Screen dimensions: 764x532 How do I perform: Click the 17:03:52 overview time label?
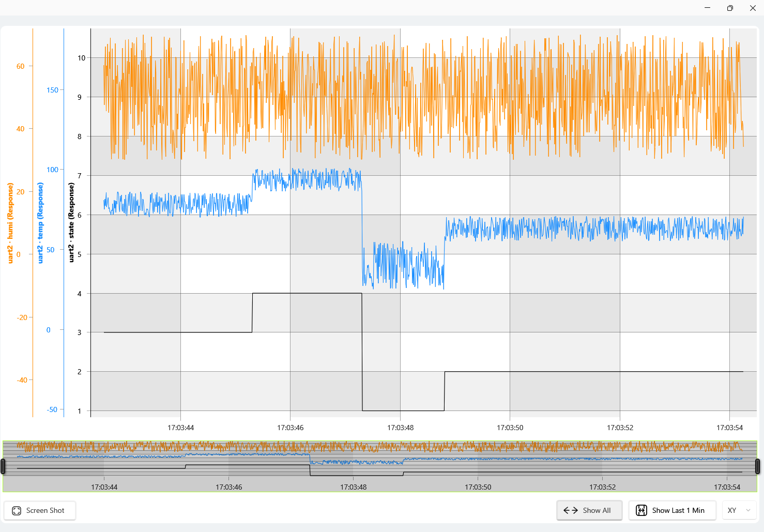[603, 487]
